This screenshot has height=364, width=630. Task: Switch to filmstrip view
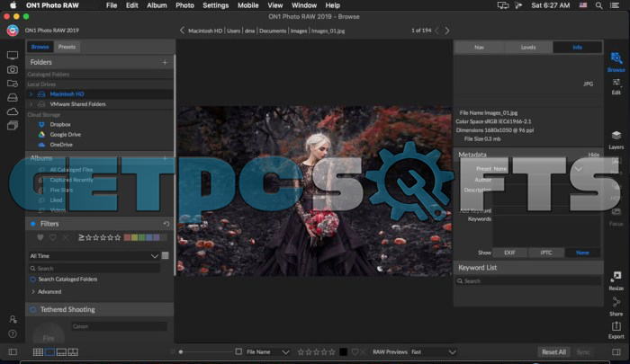click(x=61, y=352)
